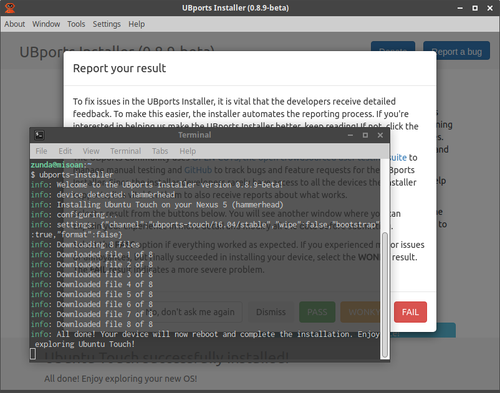Open the Terminal window's Help menu
Image resolution: width=500 pixels, height=393 pixels.
188,151
